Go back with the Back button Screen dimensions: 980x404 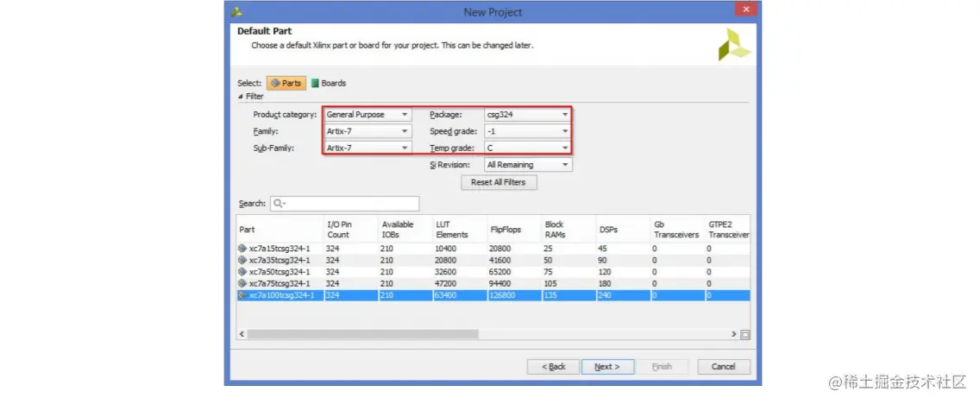(553, 367)
